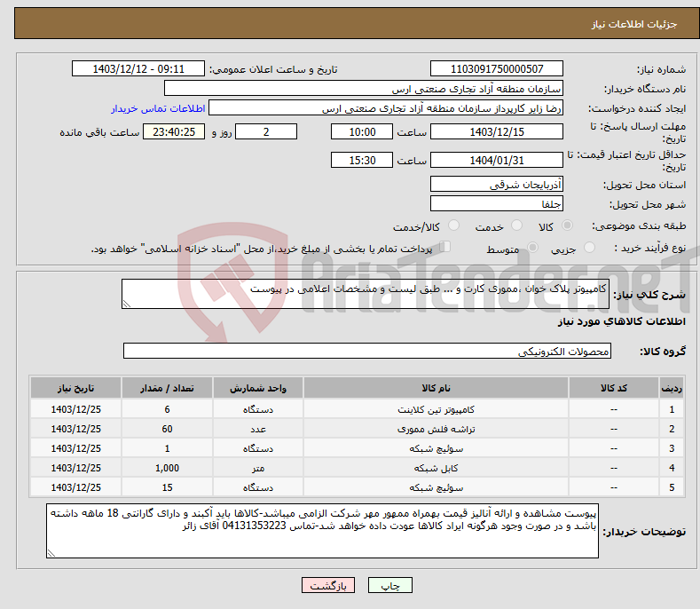Click the ردیف column header

[672, 388]
